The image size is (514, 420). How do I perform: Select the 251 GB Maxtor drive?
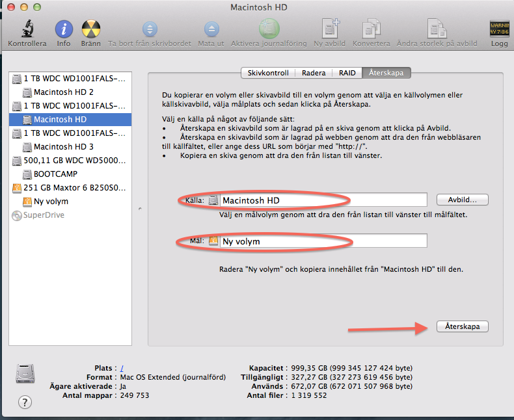tap(70, 188)
